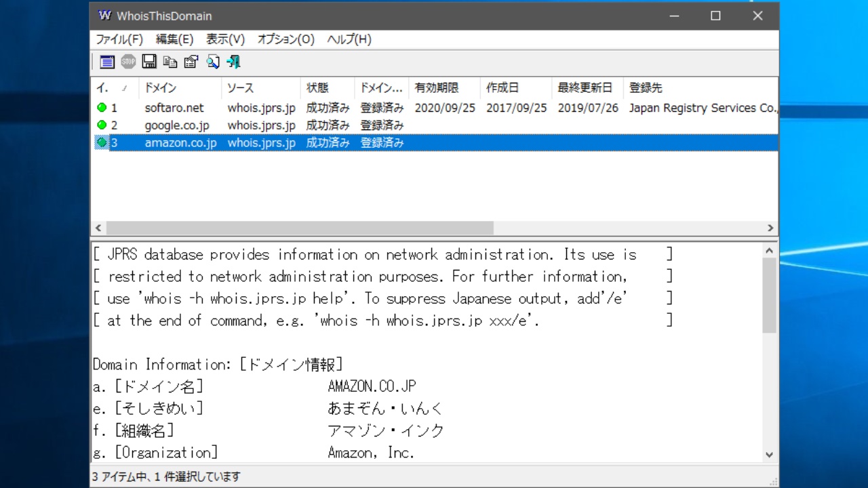The width and height of the screenshot is (868, 488).
Task: Select the google.co.jp domain row
Action: [434, 125]
